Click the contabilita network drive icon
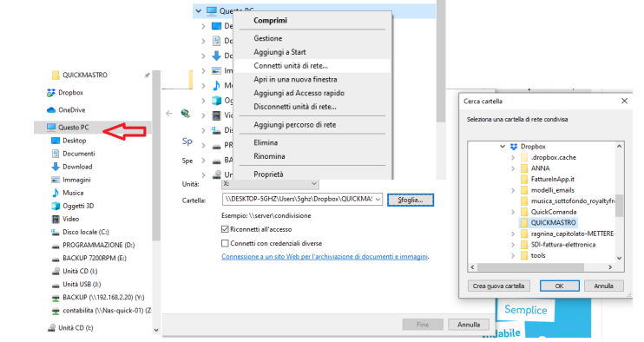644x342 pixels. pyautogui.click(x=56, y=311)
